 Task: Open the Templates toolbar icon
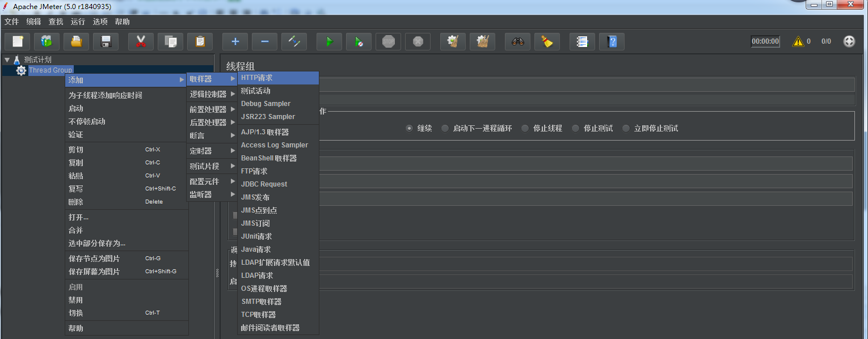click(47, 41)
